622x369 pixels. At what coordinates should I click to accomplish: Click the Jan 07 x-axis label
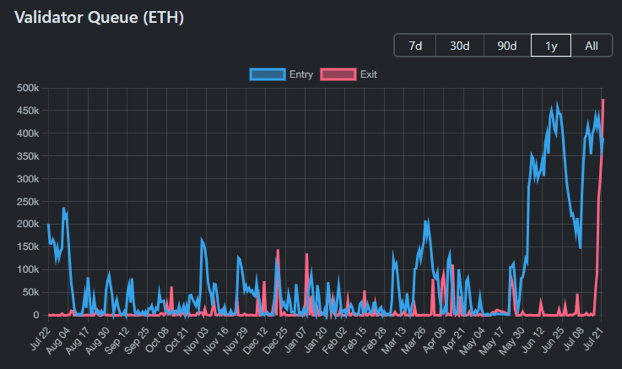(296, 340)
